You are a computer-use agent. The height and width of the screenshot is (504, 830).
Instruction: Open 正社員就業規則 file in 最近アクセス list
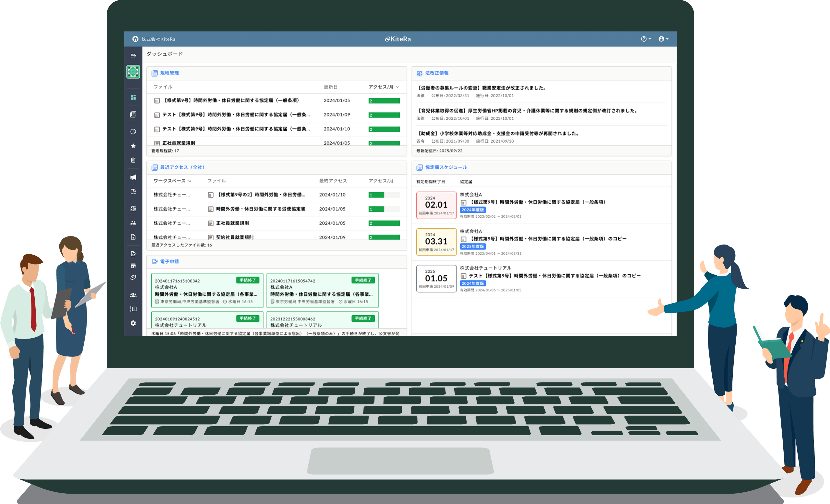[x=232, y=223]
